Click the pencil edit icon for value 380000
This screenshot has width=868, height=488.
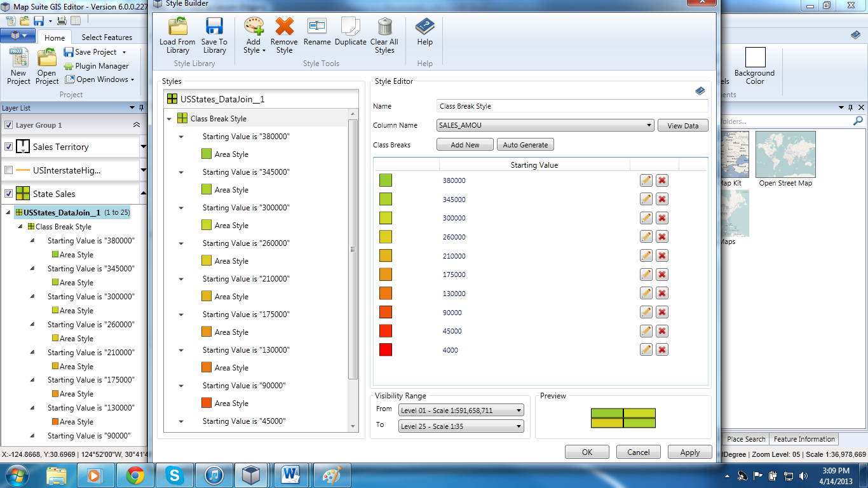coord(646,181)
